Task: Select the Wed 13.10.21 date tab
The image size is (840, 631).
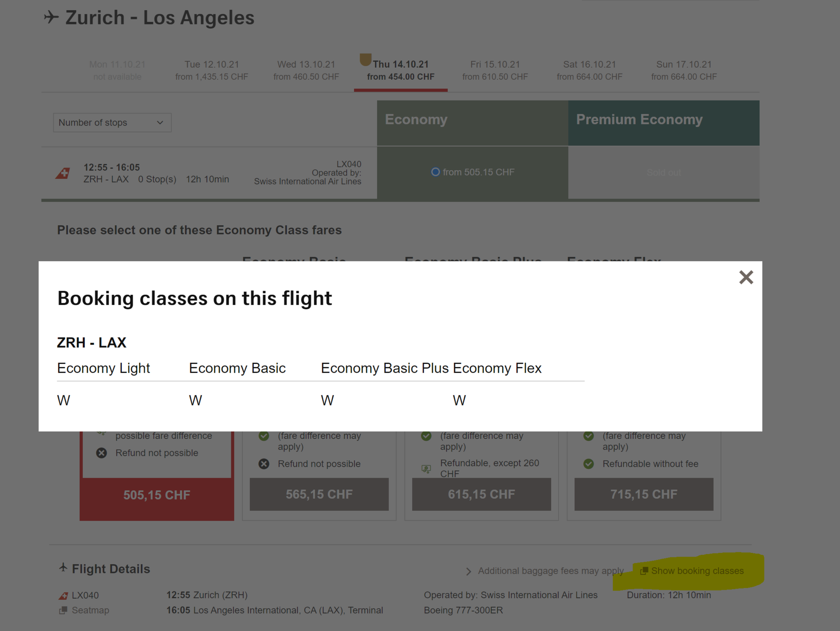Action: [306, 70]
